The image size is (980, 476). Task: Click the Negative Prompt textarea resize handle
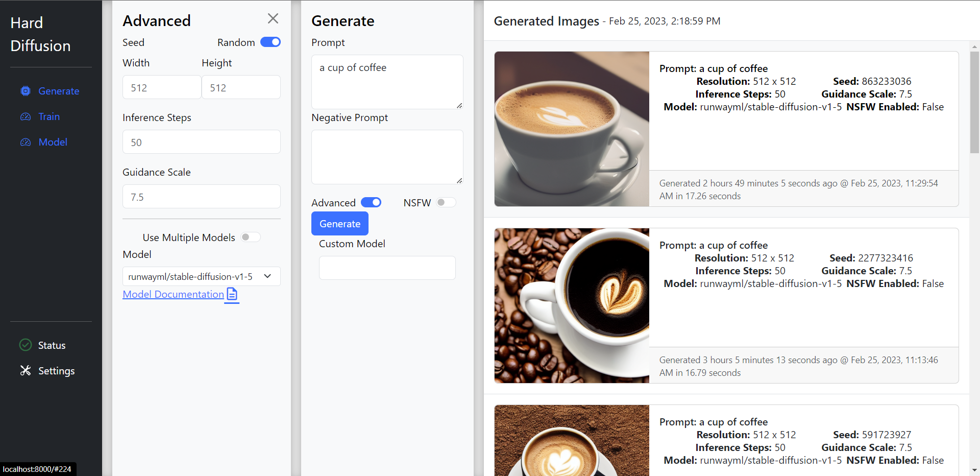click(459, 180)
